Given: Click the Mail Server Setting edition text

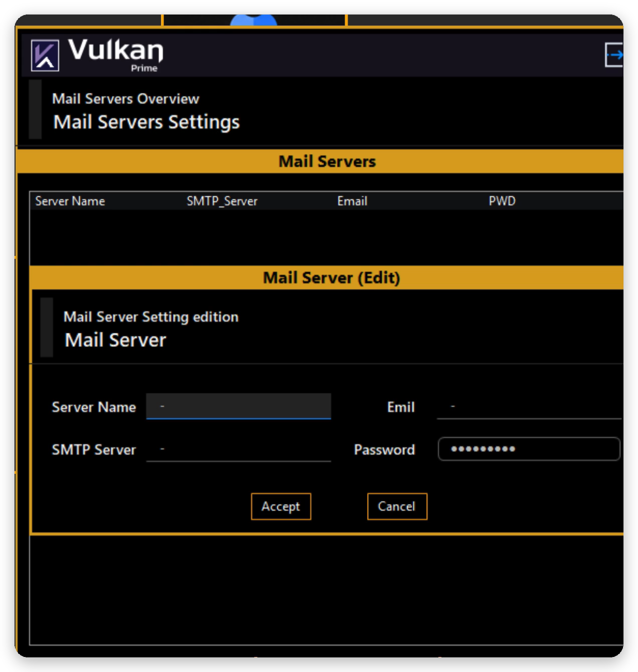Looking at the screenshot, I should click(x=151, y=317).
